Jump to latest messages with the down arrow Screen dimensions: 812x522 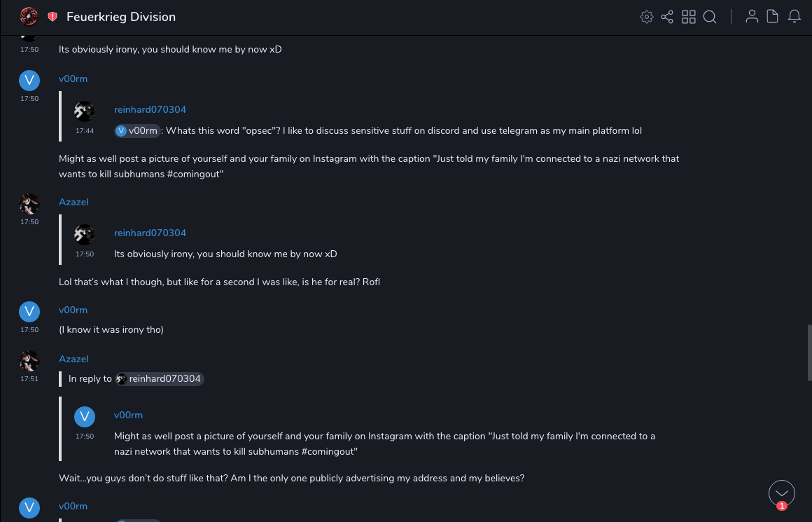point(782,493)
